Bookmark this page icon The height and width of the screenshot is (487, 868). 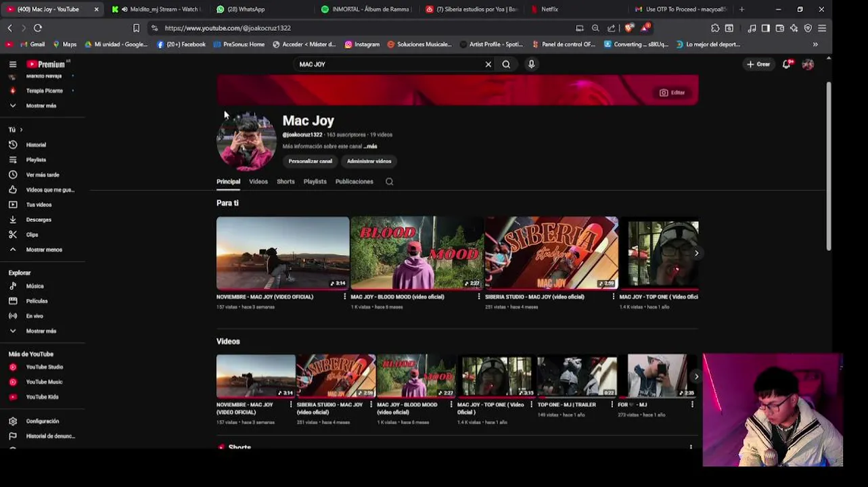pyautogui.click(x=136, y=28)
